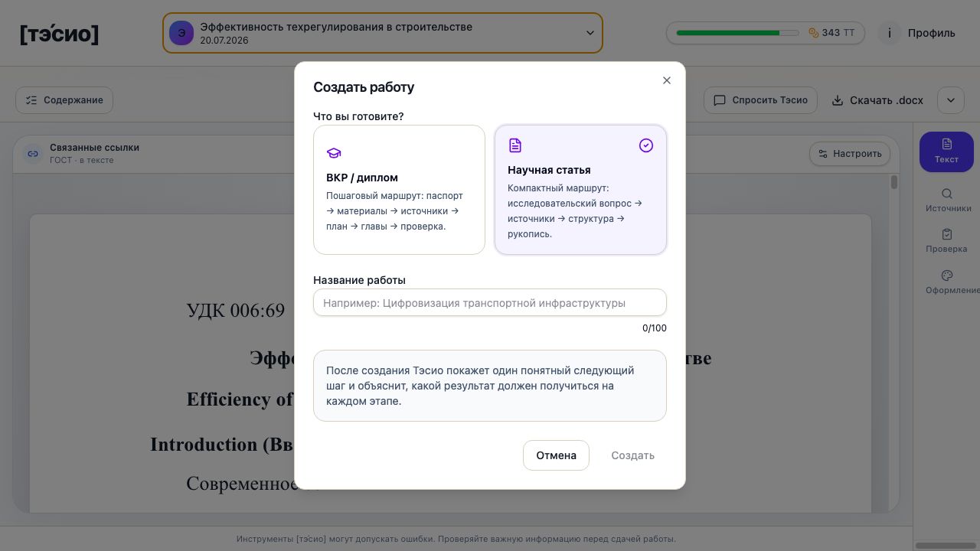Click the Отмена button
The width and height of the screenshot is (980, 551).
coord(556,455)
